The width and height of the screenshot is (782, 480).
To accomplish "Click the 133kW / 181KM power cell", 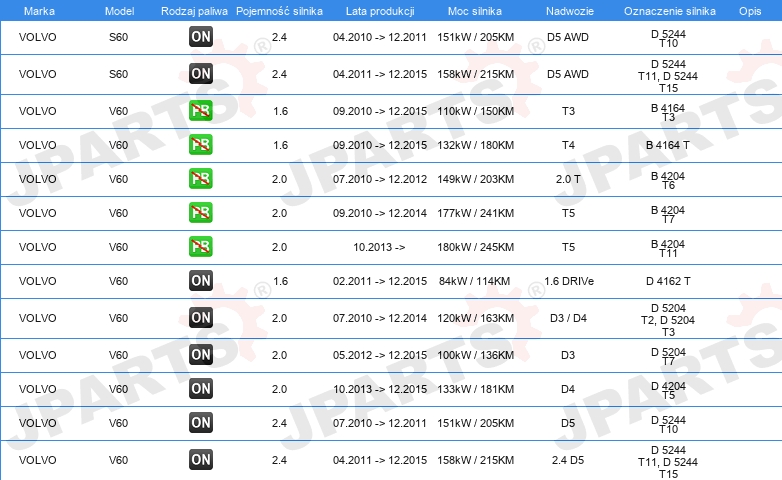I will pyautogui.click(x=475, y=389).
